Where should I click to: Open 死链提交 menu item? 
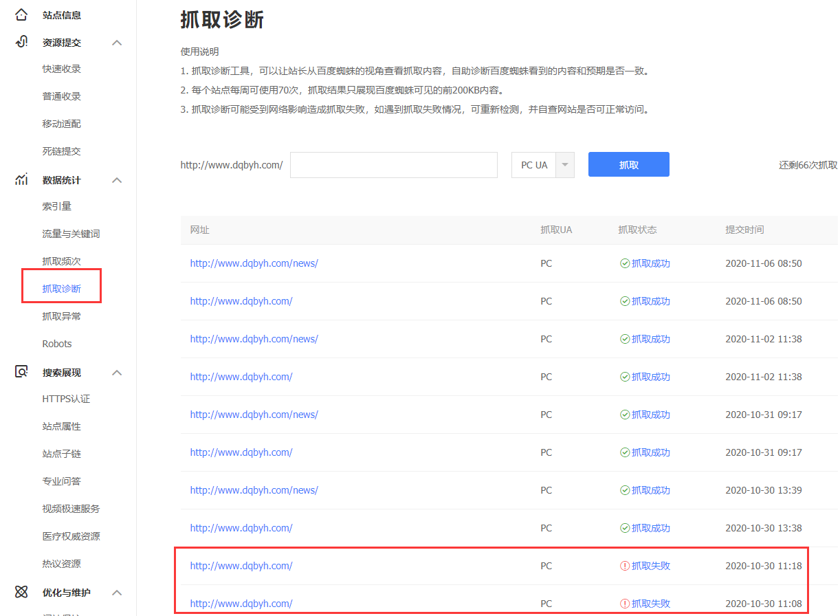(x=62, y=151)
